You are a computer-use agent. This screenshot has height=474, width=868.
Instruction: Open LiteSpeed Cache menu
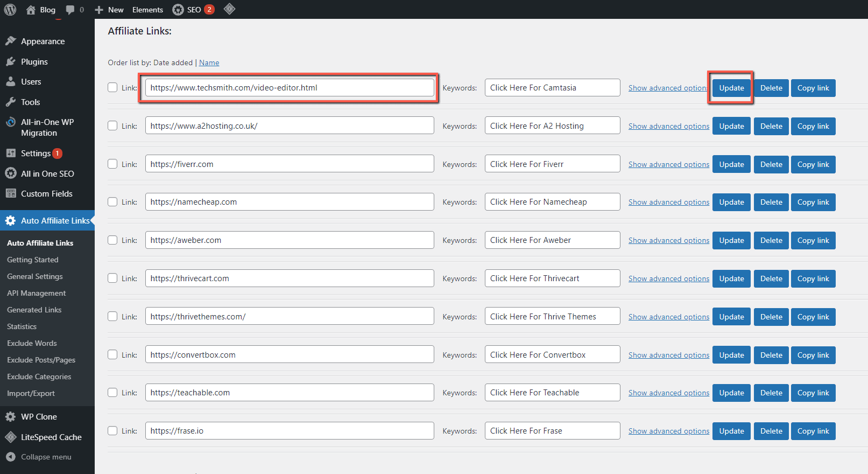(x=51, y=437)
